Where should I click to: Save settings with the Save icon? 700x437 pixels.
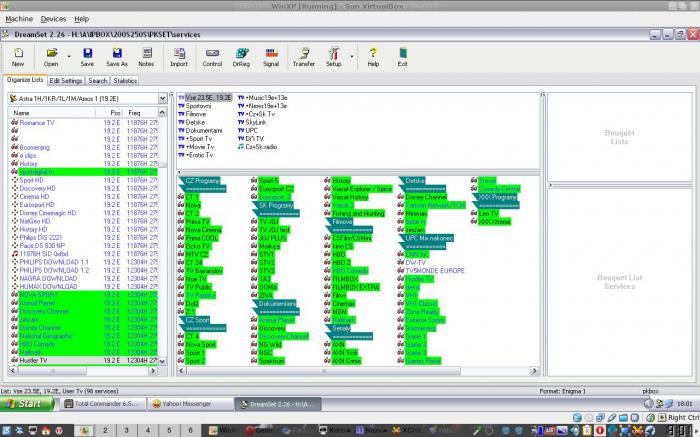(x=87, y=57)
